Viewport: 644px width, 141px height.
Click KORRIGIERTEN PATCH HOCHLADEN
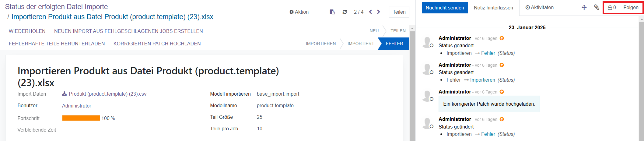(x=157, y=44)
